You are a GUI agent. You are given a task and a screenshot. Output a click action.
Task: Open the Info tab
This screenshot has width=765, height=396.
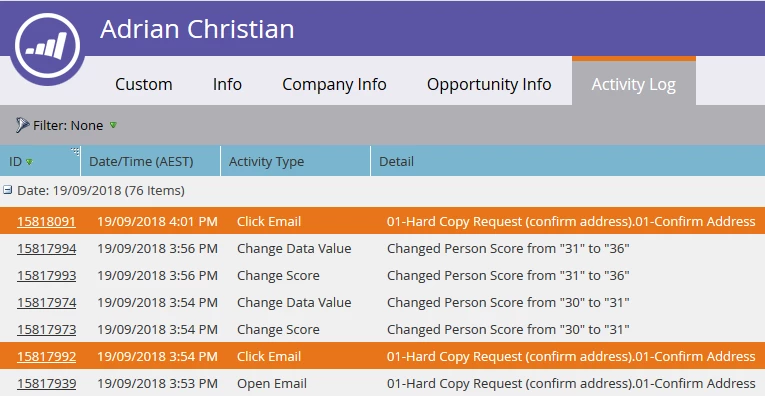(x=227, y=84)
